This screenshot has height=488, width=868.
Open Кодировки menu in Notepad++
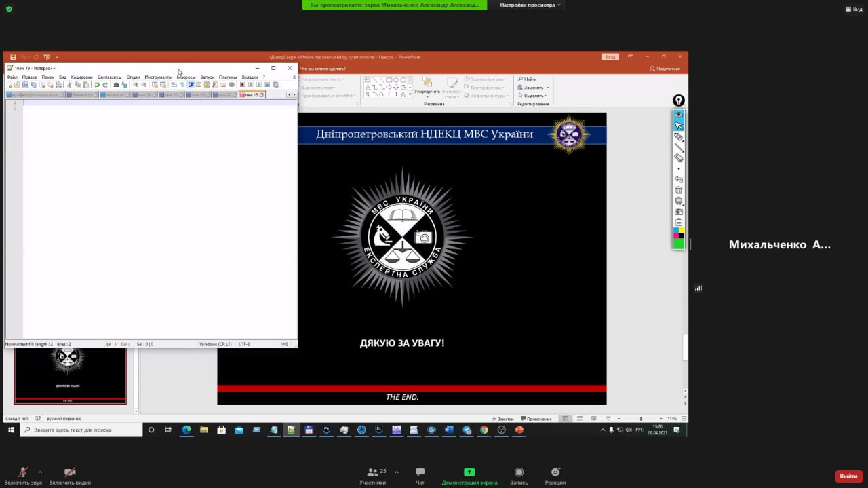click(x=81, y=77)
